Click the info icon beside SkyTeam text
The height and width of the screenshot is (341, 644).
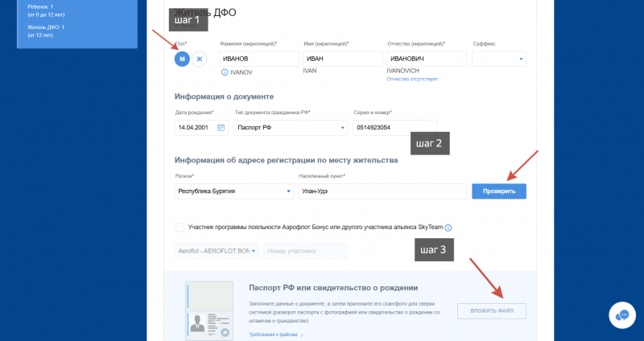448,228
